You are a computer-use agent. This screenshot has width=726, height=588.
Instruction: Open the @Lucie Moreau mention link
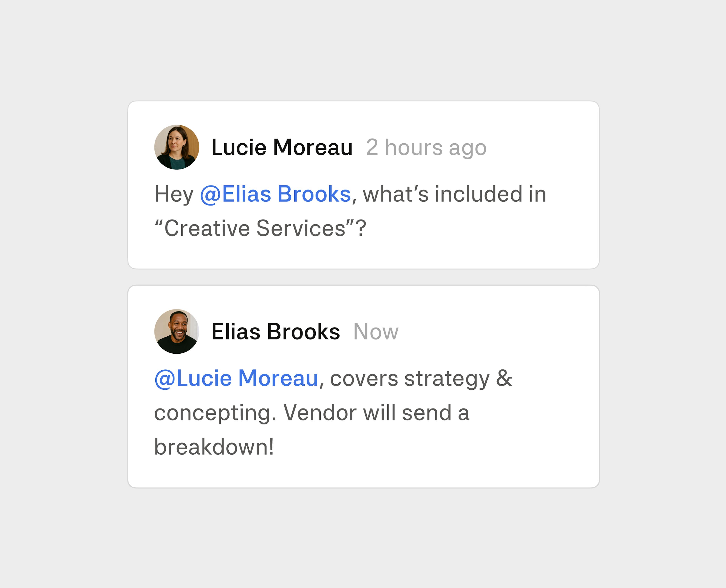coord(236,378)
